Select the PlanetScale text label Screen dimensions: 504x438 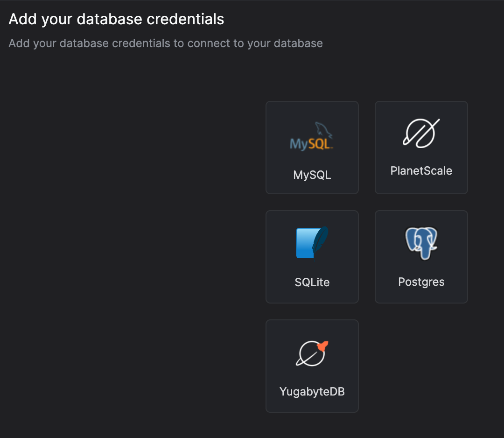point(421,170)
